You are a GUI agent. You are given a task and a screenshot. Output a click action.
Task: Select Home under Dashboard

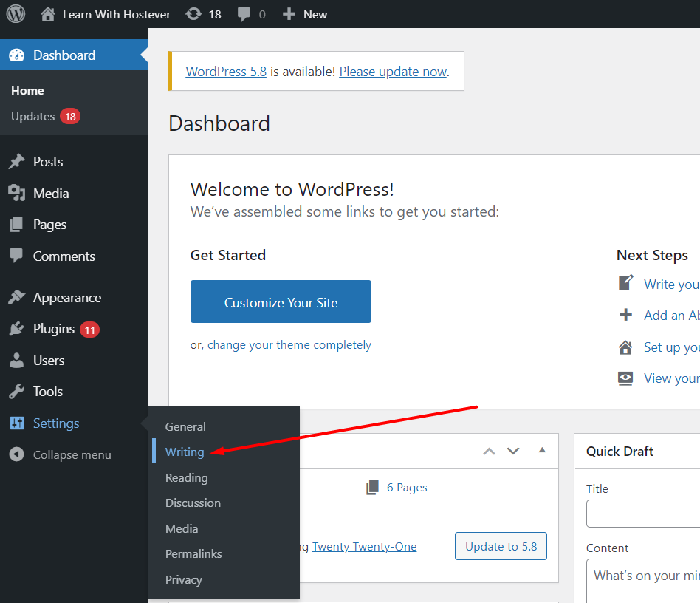pos(27,91)
